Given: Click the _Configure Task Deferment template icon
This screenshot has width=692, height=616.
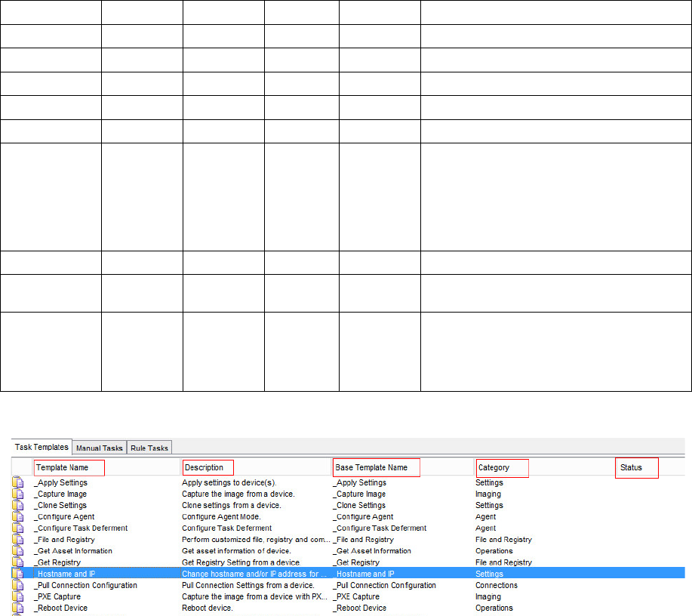Looking at the screenshot, I should click(17, 528).
